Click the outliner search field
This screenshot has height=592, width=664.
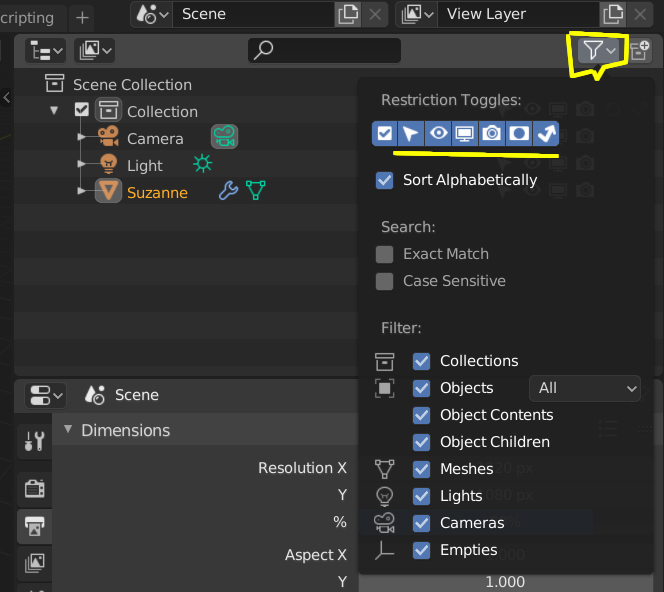pyautogui.click(x=325, y=50)
